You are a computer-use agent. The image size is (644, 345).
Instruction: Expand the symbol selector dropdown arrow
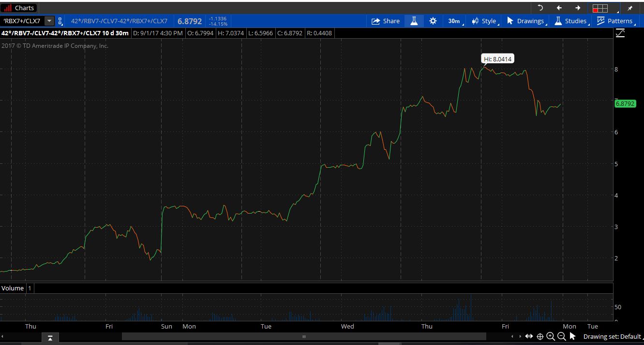(x=49, y=21)
